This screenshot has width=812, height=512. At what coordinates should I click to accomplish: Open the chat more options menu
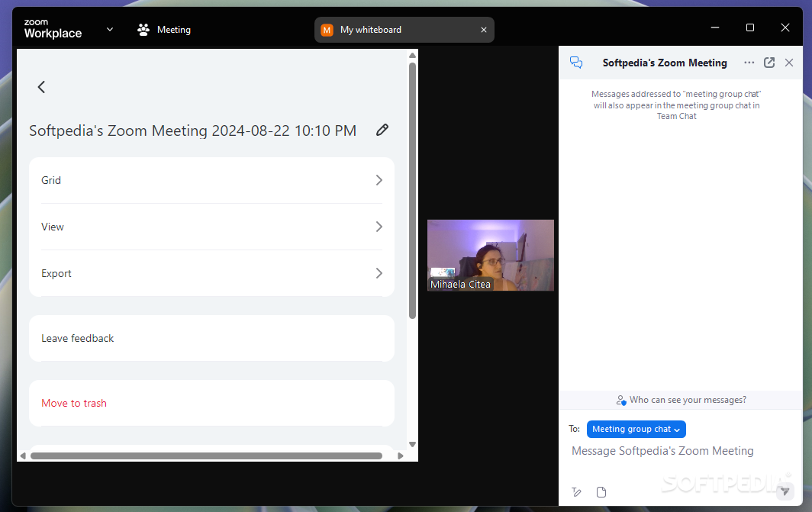pos(749,63)
